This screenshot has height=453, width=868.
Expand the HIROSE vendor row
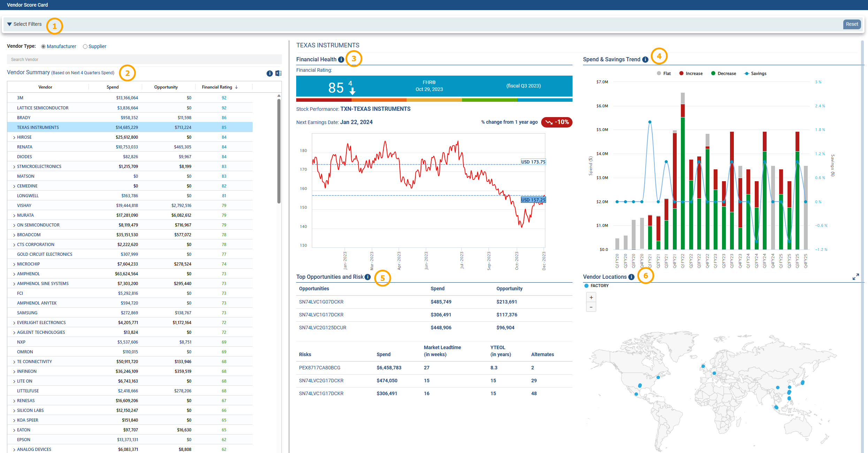coord(14,138)
